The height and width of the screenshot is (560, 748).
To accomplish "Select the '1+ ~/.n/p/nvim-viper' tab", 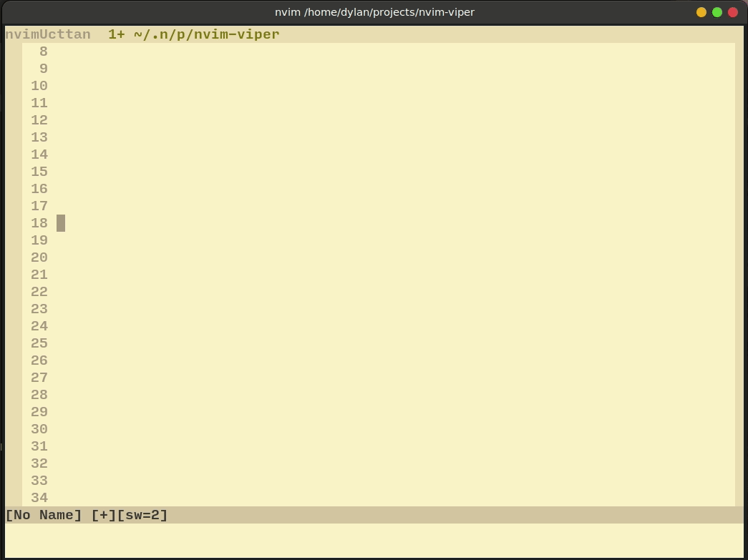I will click(x=194, y=34).
